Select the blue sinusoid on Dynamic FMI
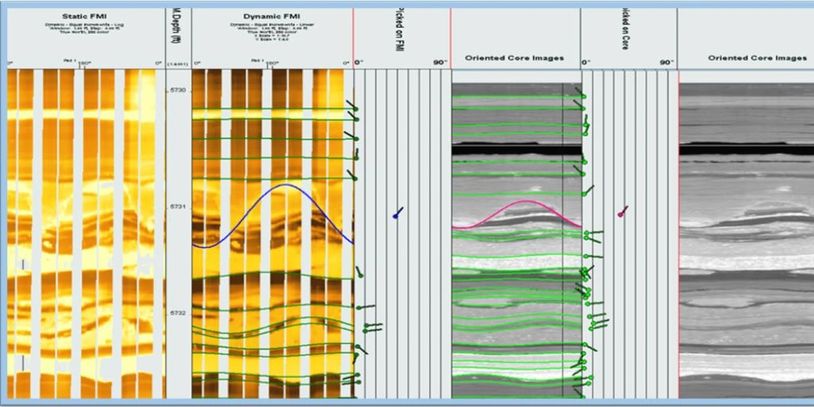Viewport: 814px width, 407px height. pos(274,215)
